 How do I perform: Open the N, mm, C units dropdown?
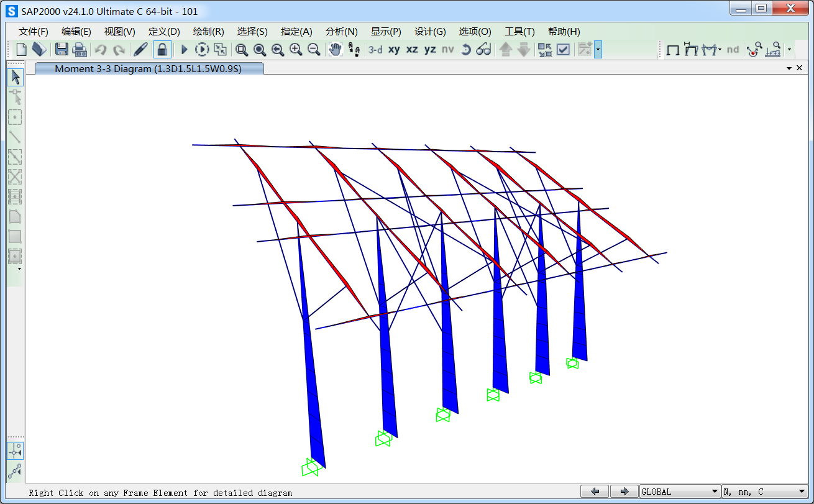pos(764,492)
